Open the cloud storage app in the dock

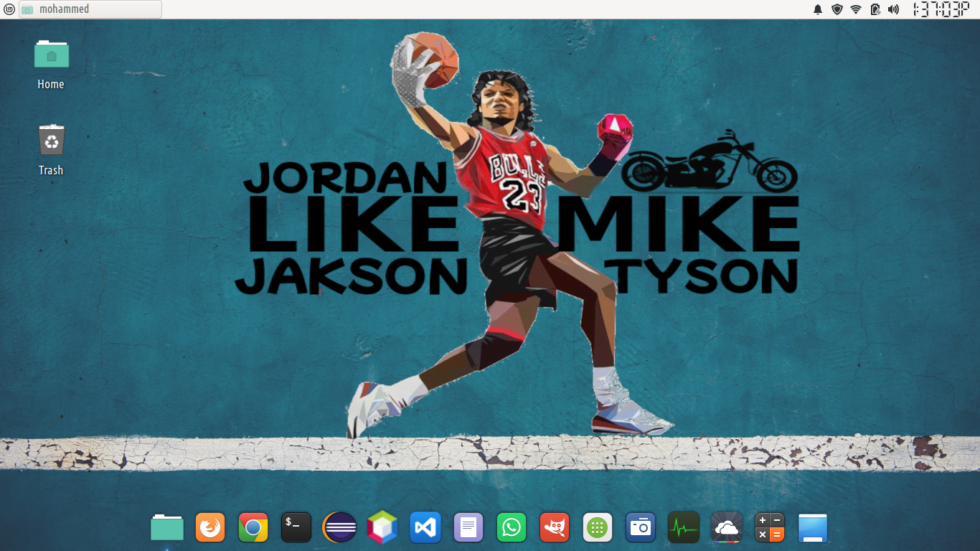(727, 527)
